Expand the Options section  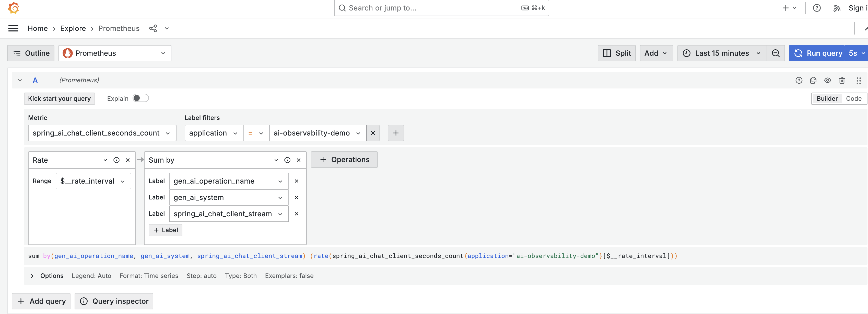(x=32, y=276)
